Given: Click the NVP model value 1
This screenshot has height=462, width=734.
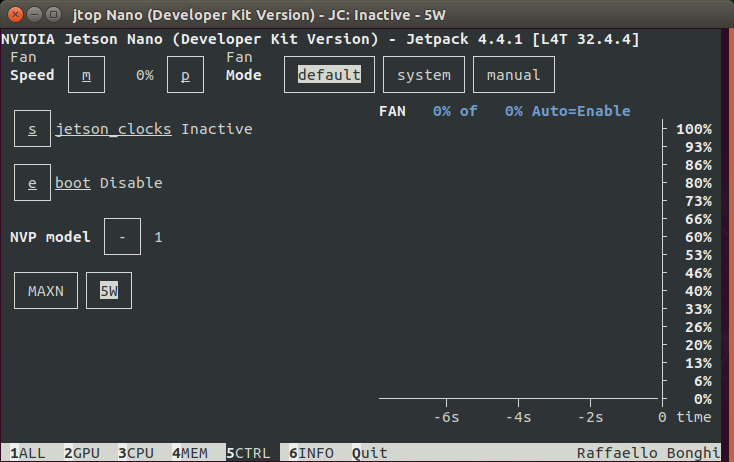Looking at the screenshot, I should [x=158, y=237].
